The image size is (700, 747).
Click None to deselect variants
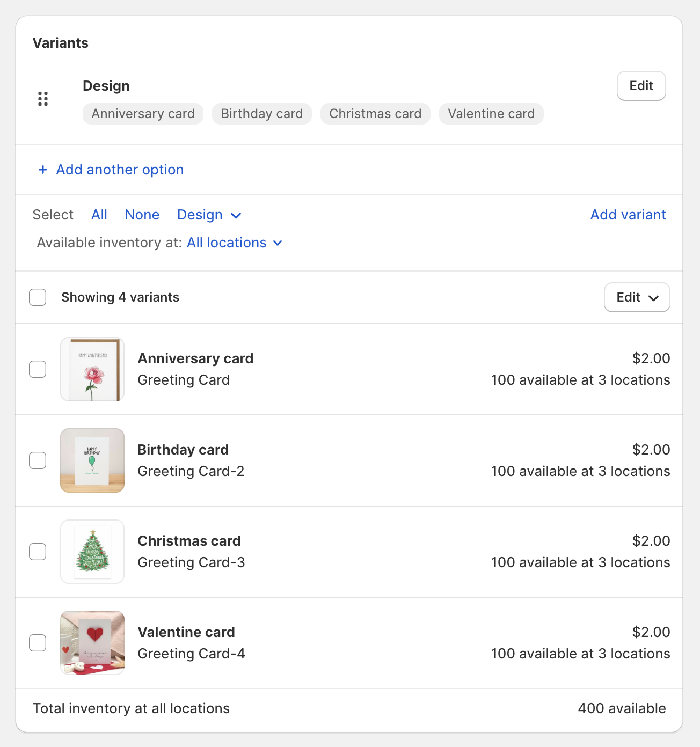[x=142, y=215]
